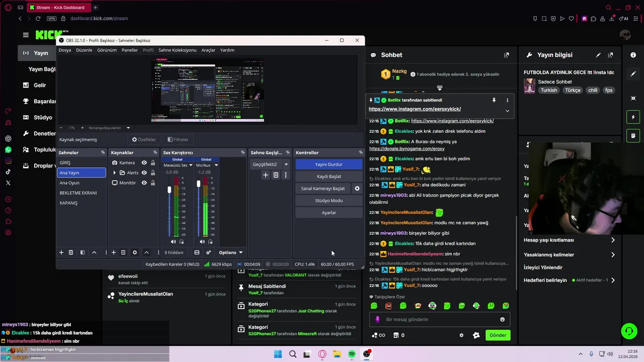Delete selected scene with trash icon in Sahneler

tap(71, 252)
